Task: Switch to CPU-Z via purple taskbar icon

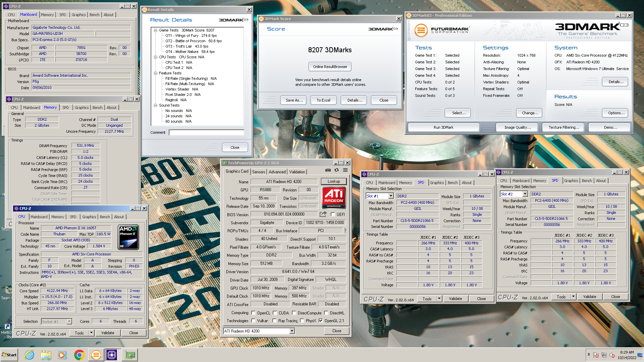Action: point(112,355)
